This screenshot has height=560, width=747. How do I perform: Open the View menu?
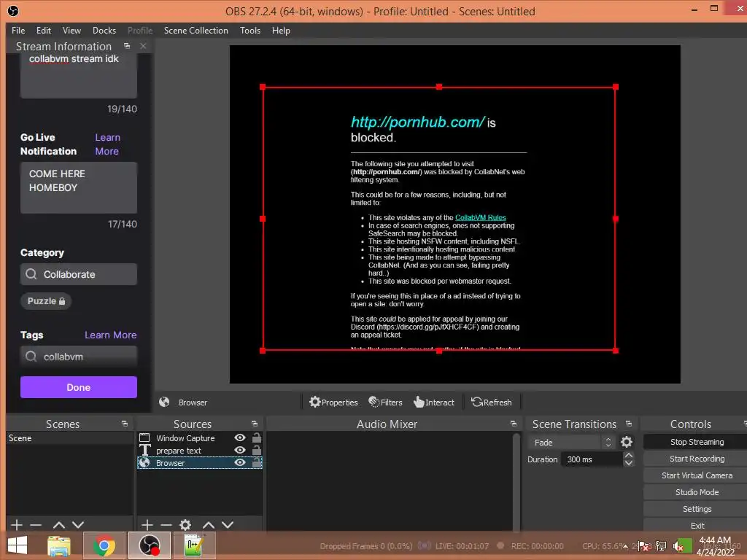tap(71, 31)
